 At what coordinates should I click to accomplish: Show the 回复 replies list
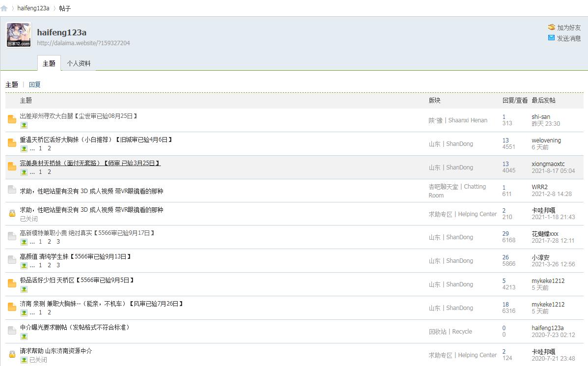click(35, 84)
